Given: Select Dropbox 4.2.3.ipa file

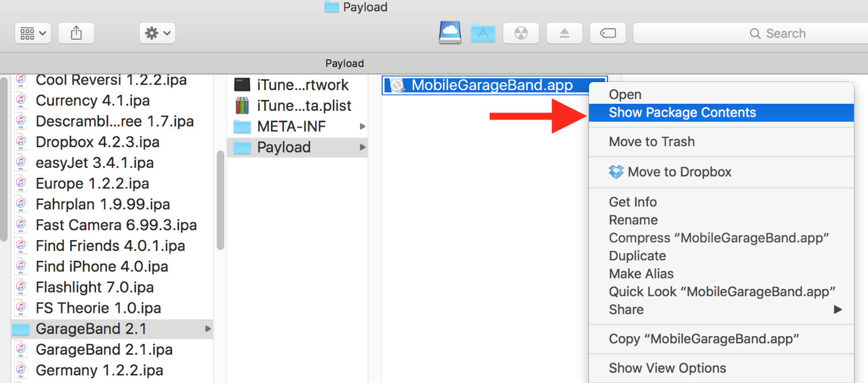Looking at the screenshot, I should (112, 142).
